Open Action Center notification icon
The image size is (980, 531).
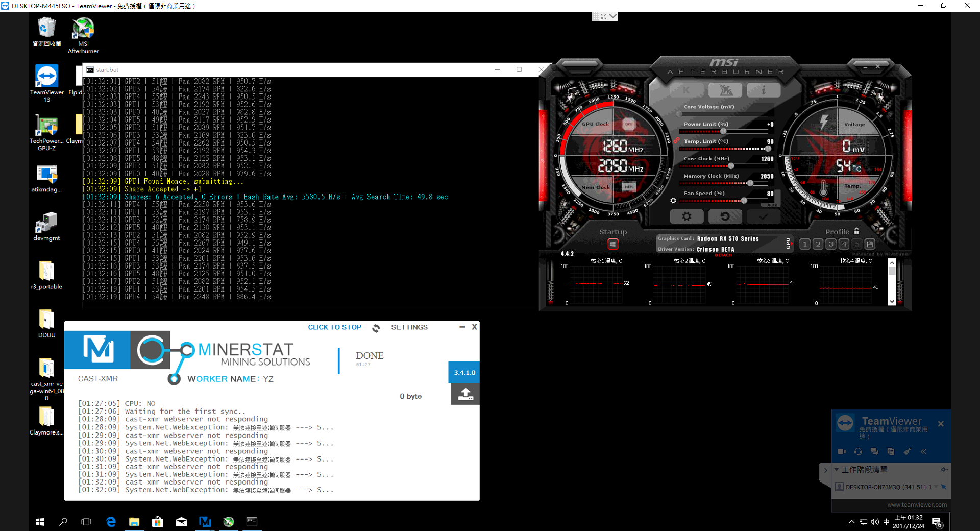click(x=937, y=522)
